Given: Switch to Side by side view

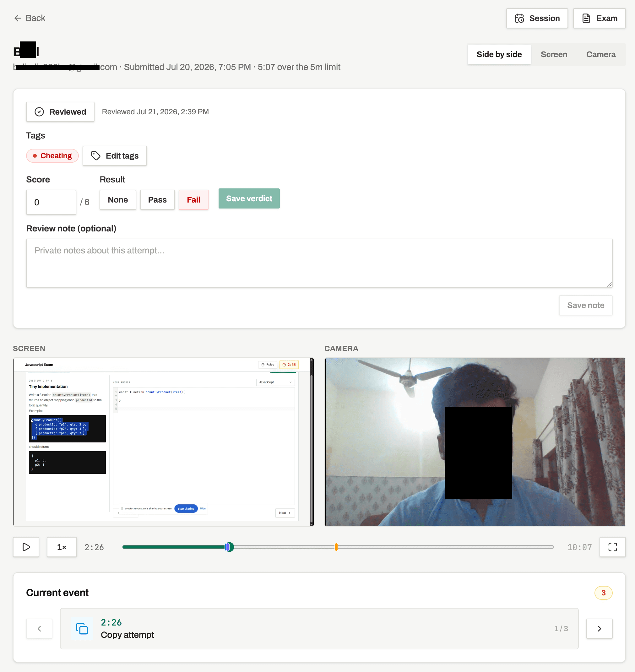Looking at the screenshot, I should (x=499, y=54).
